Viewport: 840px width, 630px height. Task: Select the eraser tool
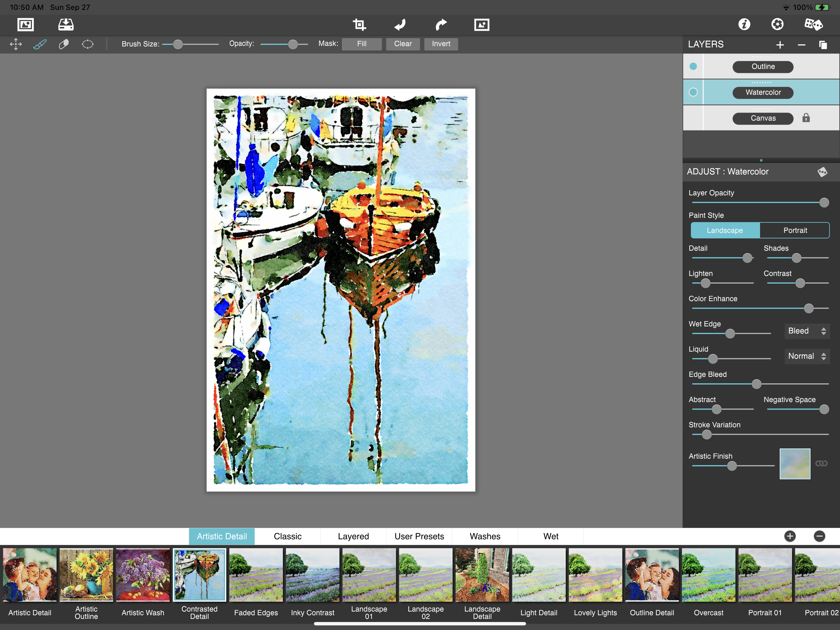(64, 44)
